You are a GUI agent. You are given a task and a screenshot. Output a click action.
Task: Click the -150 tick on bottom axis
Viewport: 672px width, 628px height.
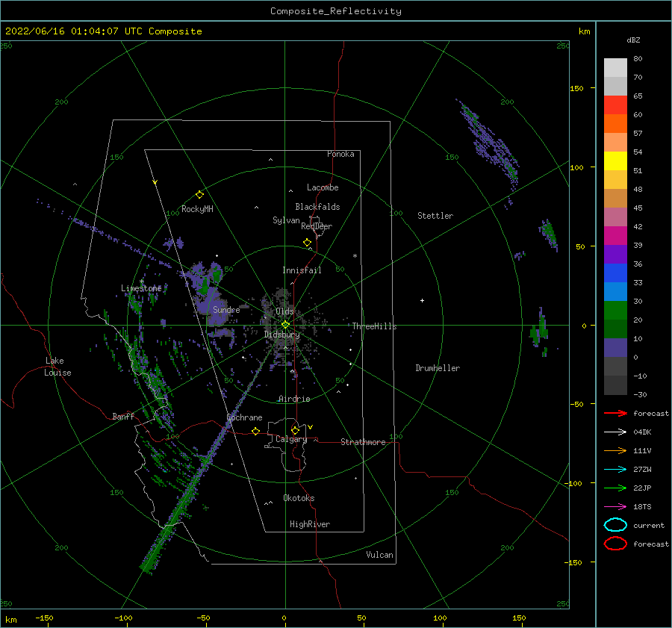point(44,618)
